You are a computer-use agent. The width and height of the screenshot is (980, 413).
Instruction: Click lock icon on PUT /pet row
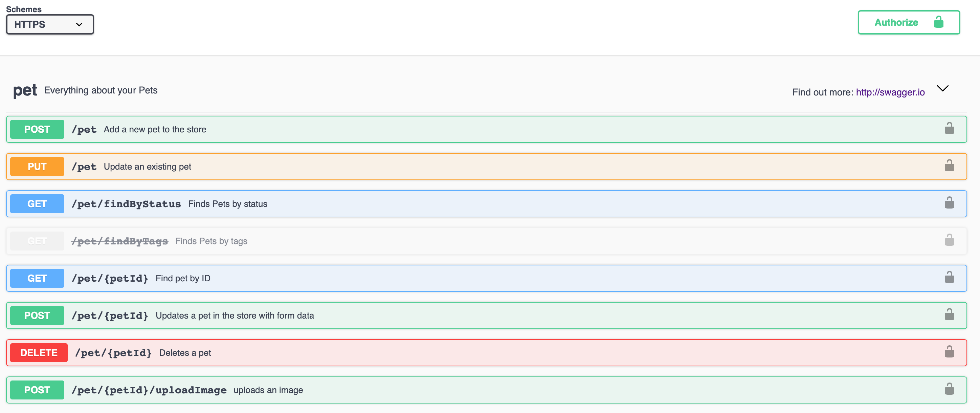[x=949, y=166]
